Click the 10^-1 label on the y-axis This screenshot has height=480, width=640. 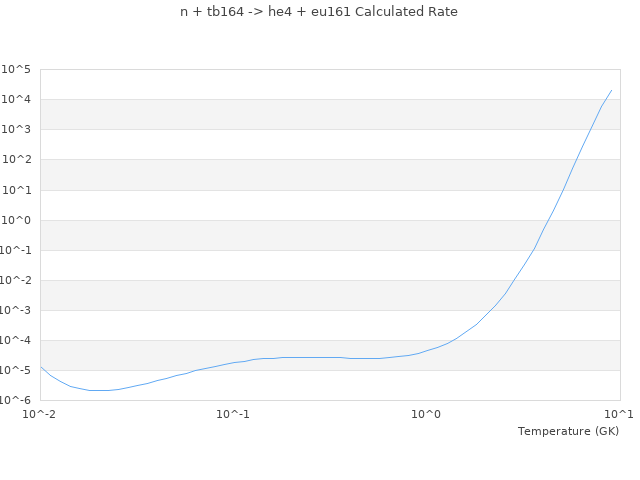point(16,250)
